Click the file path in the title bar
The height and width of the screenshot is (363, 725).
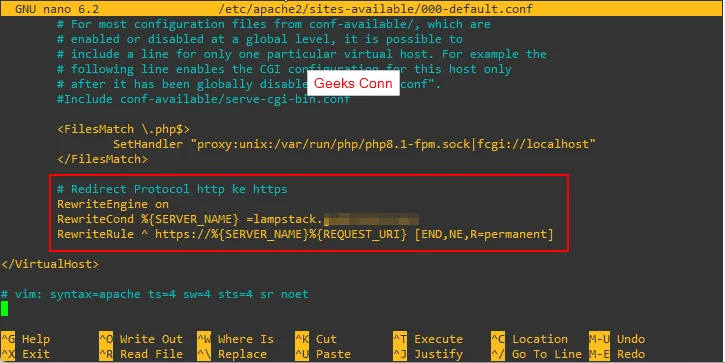click(375, 9)
